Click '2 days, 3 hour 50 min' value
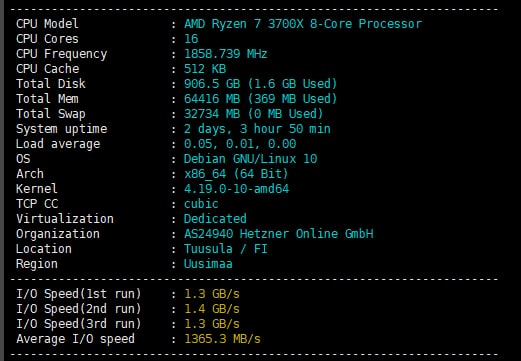 click(257, 129)
